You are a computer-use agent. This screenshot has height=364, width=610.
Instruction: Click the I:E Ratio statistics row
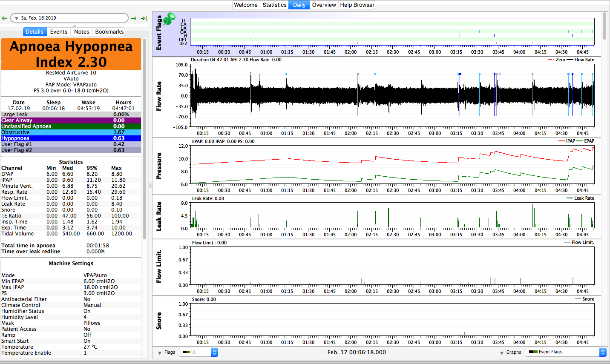click(x=71, y=216)
